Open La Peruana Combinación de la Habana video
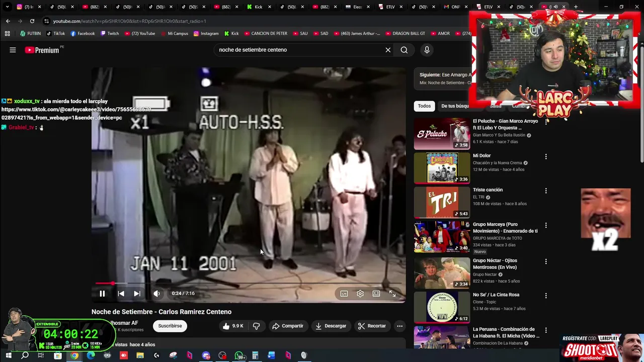This screenshot has width=644, height=362. 506,332
